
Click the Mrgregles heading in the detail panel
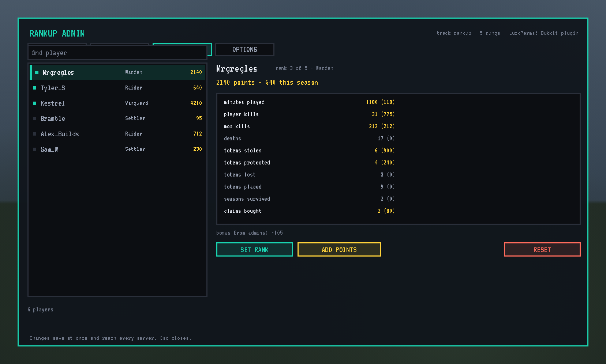(x=237, y=69)
